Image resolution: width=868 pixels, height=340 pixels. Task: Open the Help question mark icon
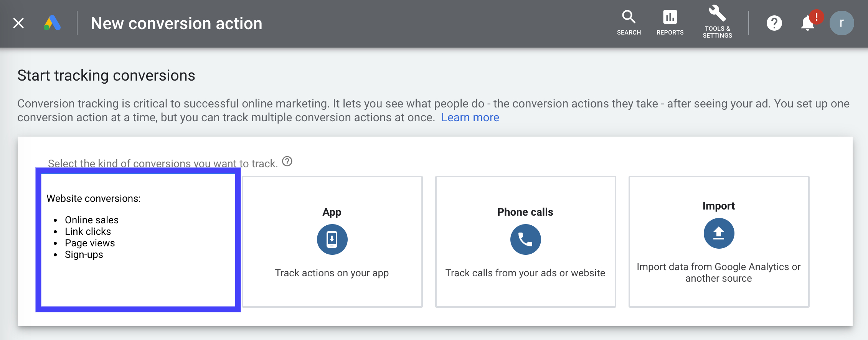click(x=774, y=23)
